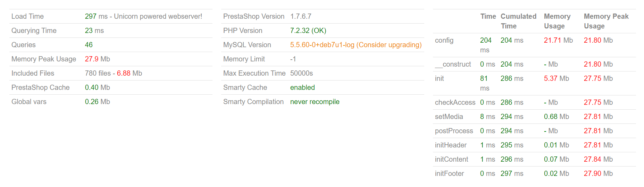Click the Queries count 46
Image resolution: width=644 pixels, height=187 pixels.
click(89, 45)
